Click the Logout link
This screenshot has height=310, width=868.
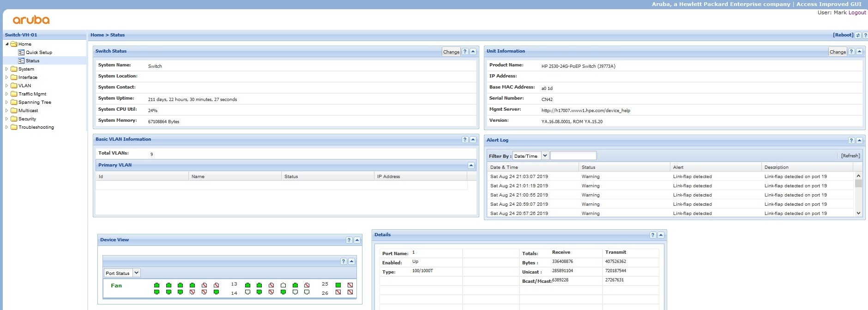pos(857,12)
